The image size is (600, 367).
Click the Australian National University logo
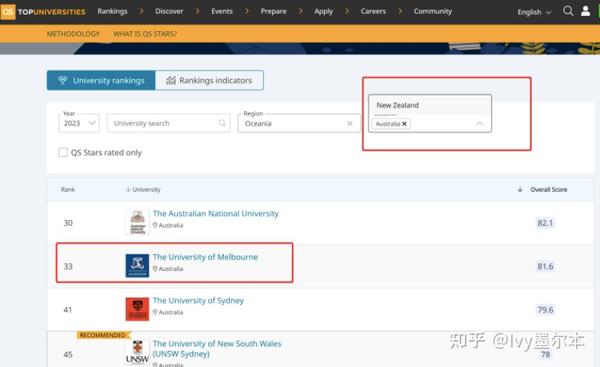tap(137, 222)
